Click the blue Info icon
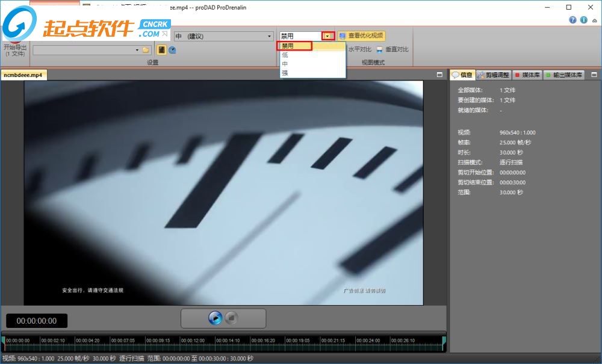The image size is (602, 364). pyautogui.click(x=583, y=20)
